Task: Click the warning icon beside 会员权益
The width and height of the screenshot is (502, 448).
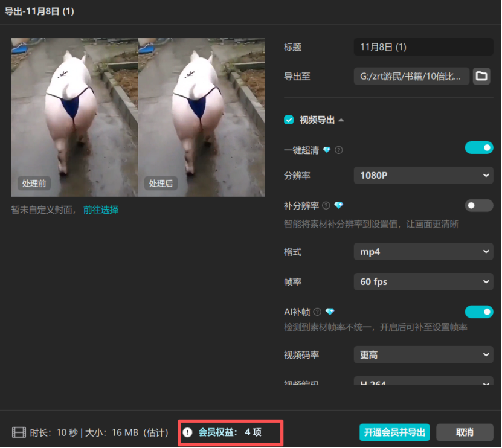Action: click(x=187, y=432)
